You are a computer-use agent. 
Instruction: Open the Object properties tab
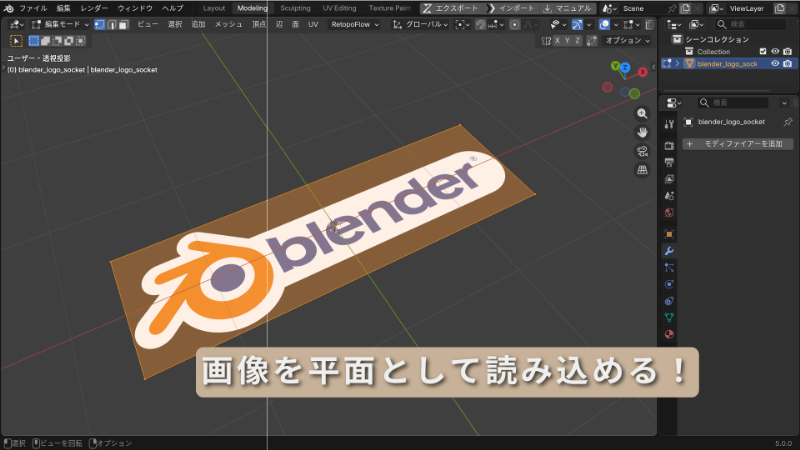click(669, 235)
